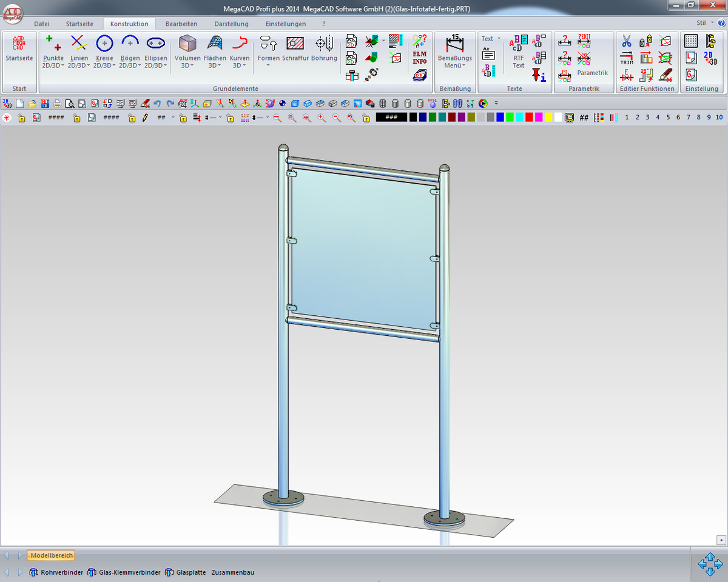Screen dimensions: 728x582
Task: Insert RTF Text
Action: pyautogui.click(x=518, y=52)
